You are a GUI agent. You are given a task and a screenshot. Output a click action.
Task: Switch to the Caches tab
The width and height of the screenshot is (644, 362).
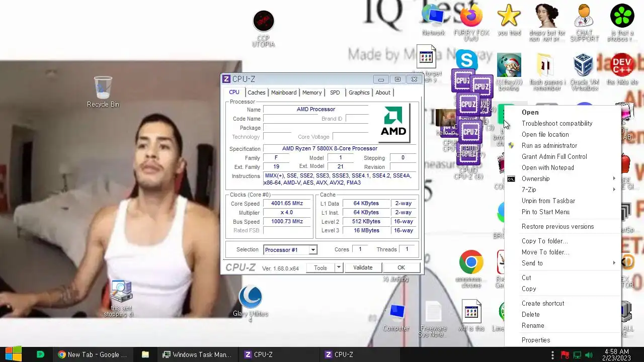[256, 93]
